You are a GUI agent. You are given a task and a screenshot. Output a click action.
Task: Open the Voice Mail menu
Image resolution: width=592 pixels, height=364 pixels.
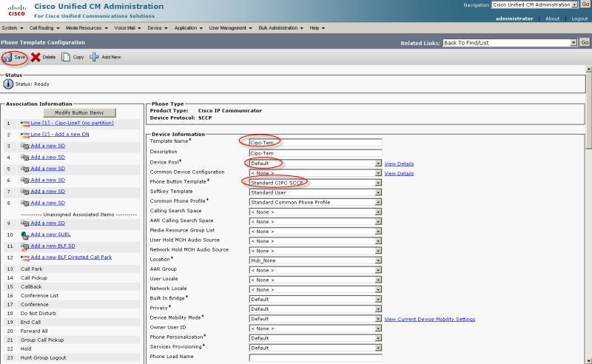click(127, 28)
